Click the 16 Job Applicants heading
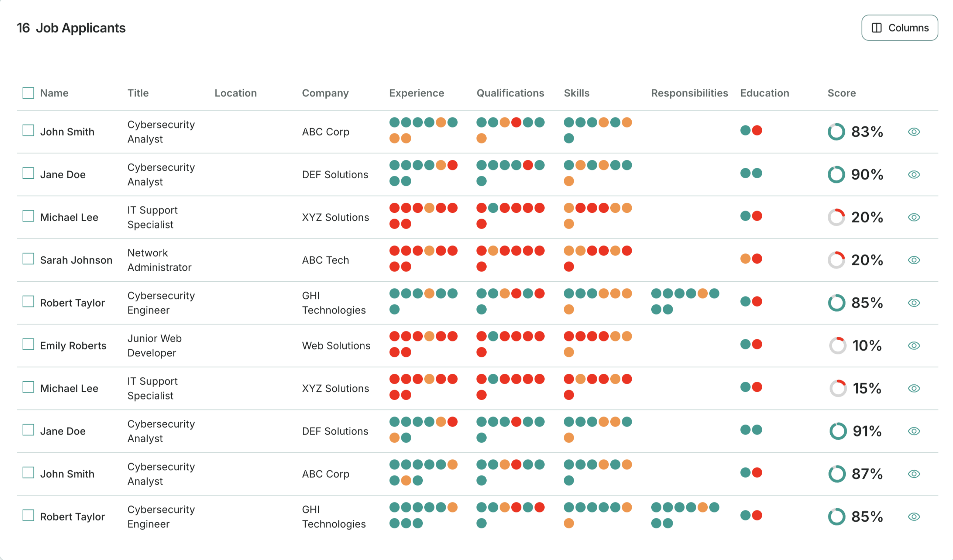The height and width of the screenshot is (560, 953). 71,28
